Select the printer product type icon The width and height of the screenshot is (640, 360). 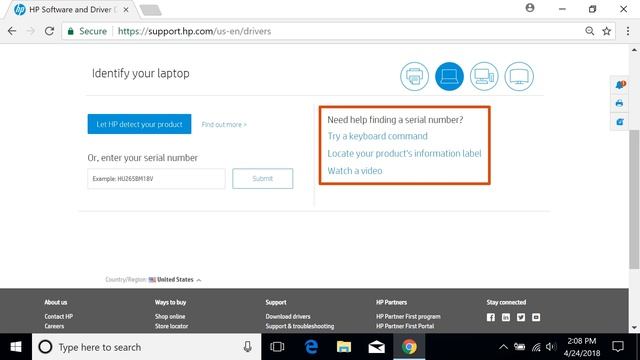click(x=414, y=76)
